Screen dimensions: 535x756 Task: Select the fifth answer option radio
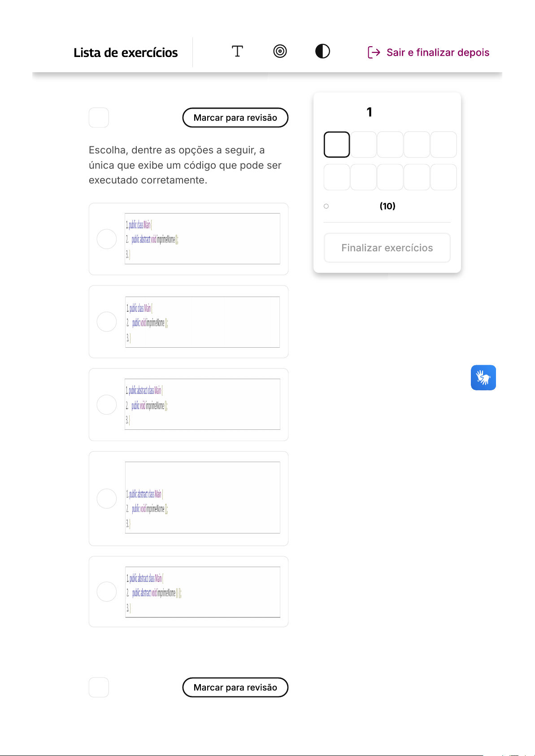[107, 592]
